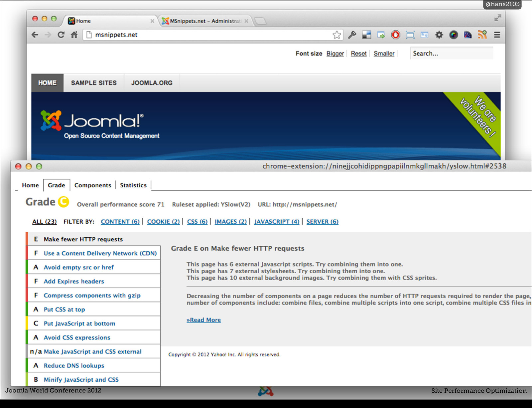The image size is (532, 410).
Task: Open the HOME menu item
Action: 47,83
